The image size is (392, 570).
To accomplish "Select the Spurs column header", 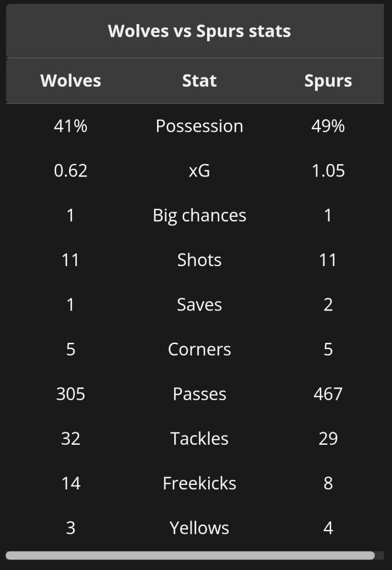I will [x=328, y=81].
